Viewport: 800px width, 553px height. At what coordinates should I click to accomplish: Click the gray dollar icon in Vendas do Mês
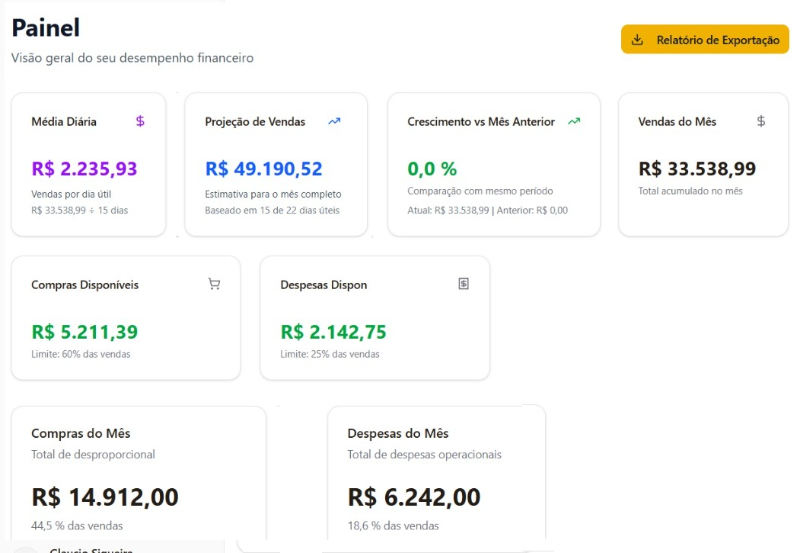tap(761, 121)
